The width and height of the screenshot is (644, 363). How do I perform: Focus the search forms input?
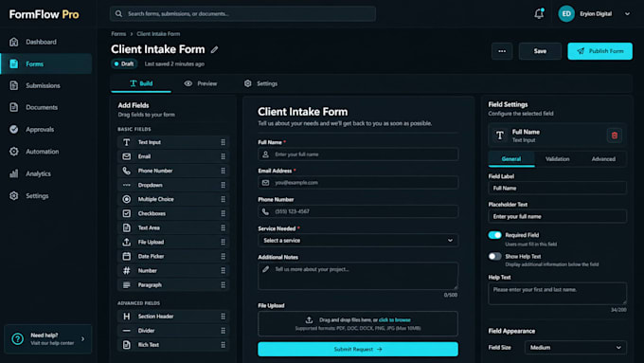tap(242, 13)
